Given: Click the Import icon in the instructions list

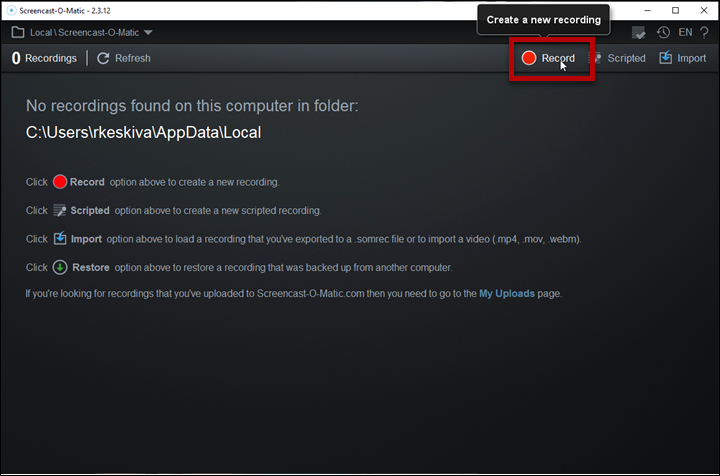Looking at the screenshot, I should pos(60,239).
